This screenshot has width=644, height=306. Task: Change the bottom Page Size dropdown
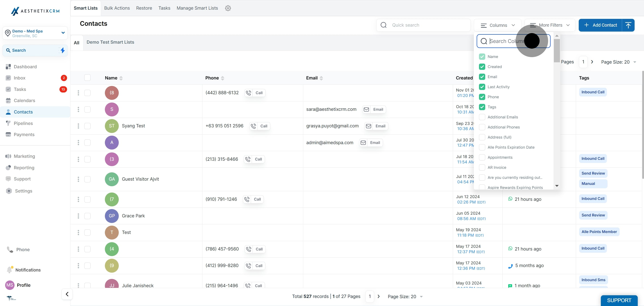tap(405, 297)
